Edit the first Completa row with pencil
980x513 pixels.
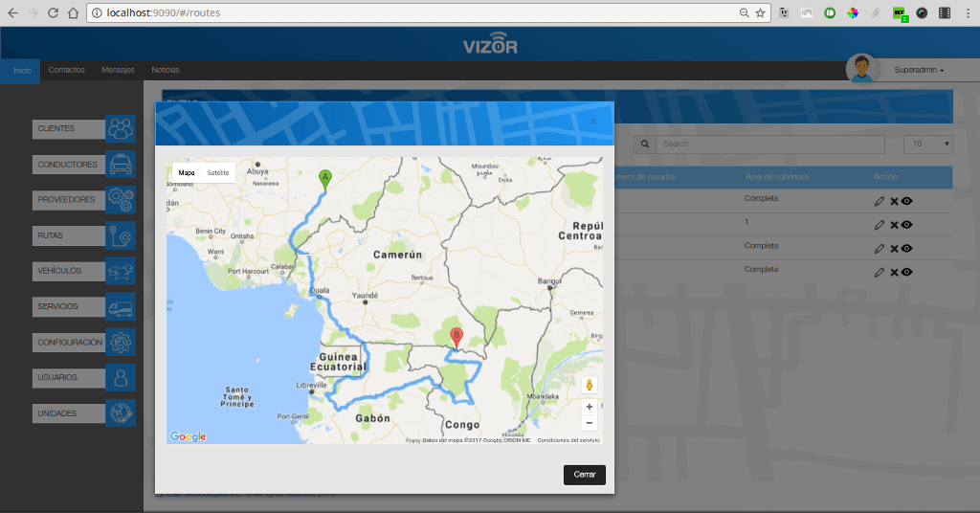pyautogui.click(x=880, y=201)
